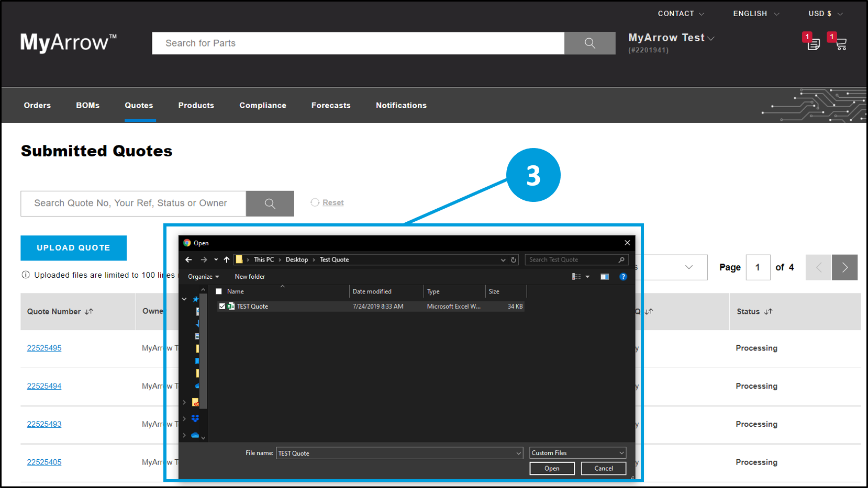
Task: Check the select-all checkbox beside Name
Action: coord(219,291)
